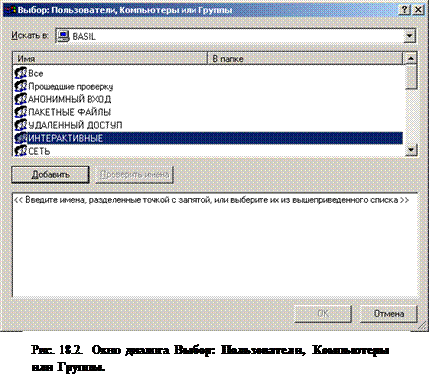Sort by the В папке column header
The image size is (429, 382).
click(305, 59)
